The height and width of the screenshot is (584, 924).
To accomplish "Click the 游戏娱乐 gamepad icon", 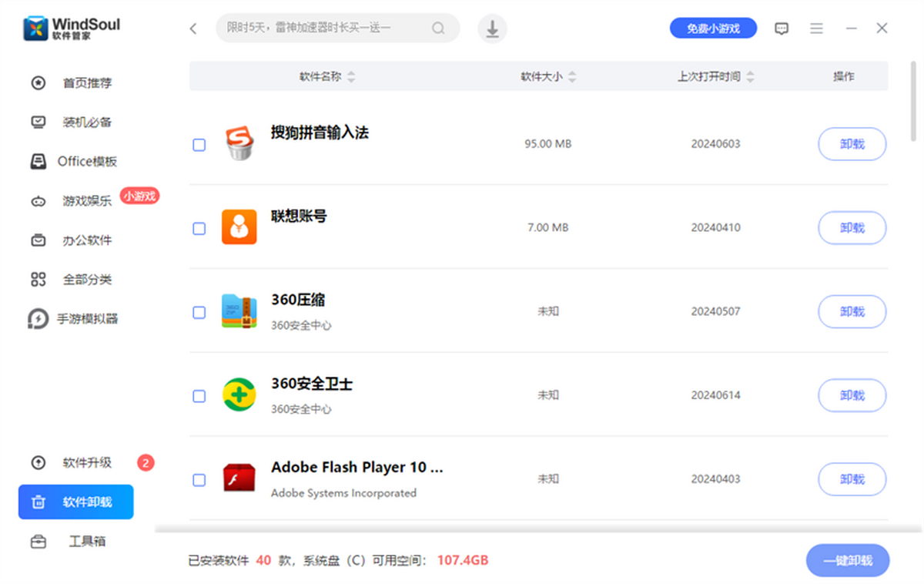I will coord(38,201).
